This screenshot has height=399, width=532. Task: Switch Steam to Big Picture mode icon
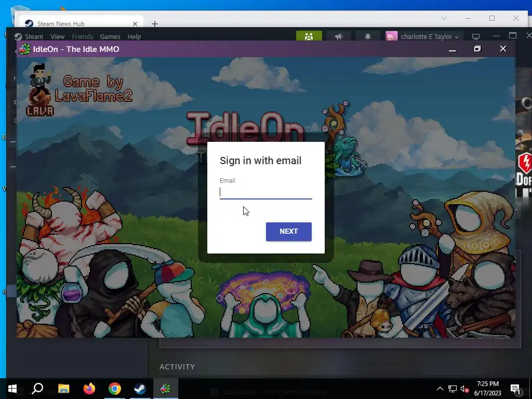476,36
